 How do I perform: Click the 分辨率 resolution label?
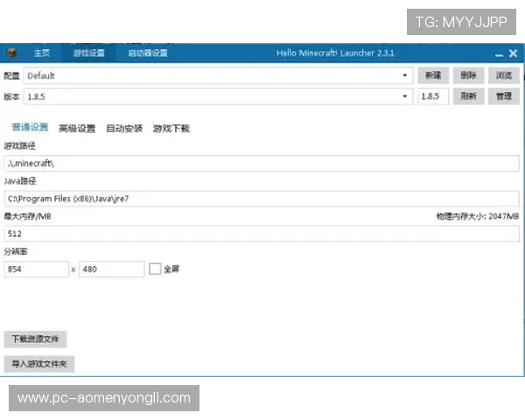pos(16,251)
